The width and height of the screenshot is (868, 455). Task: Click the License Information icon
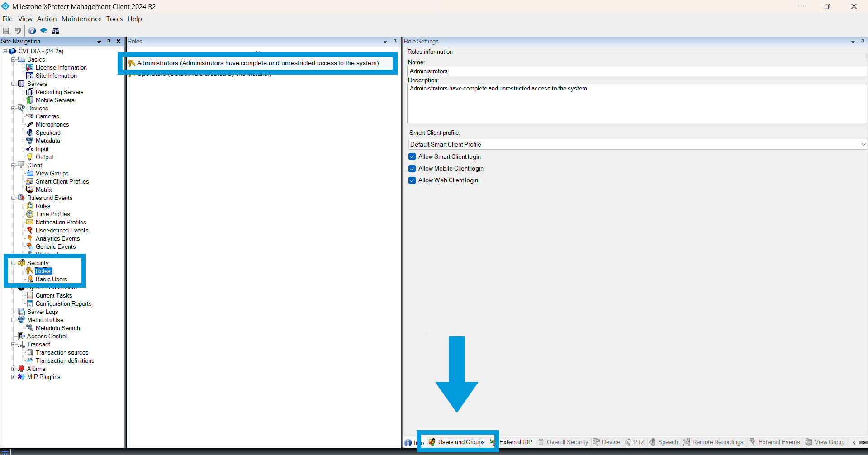[x=30, y=67]
